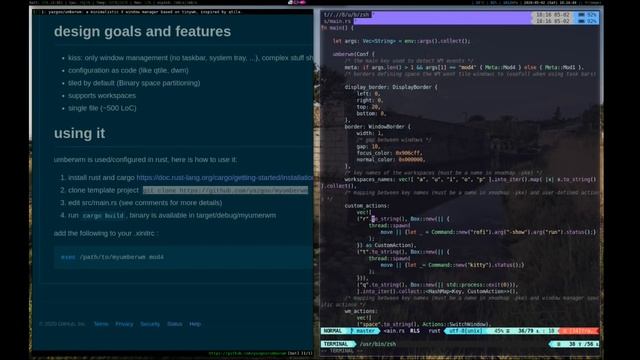The image size is (640, 360).
Task: Click the red trailing warning segment in statusline
Action: [x=579, y=331]
